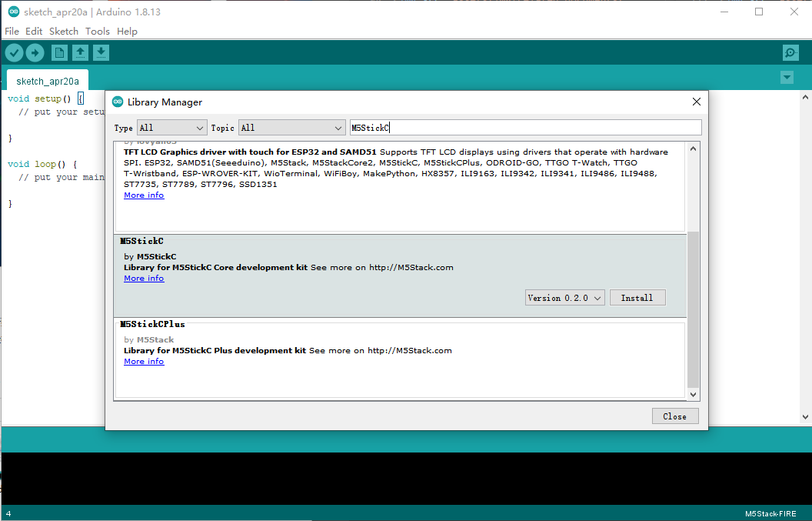Click the library list scroll up arrow
The width and height of the screenshot is (812, 521).
pos(693,149)
